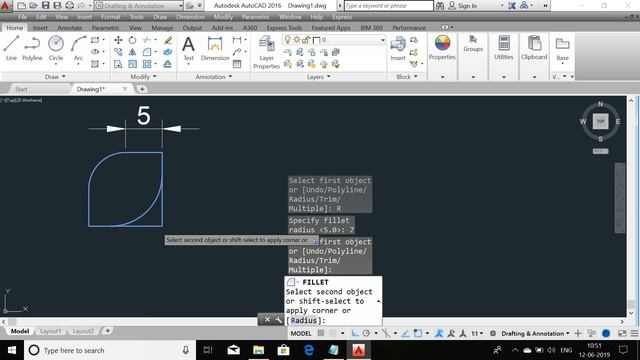Select the Text annotation tool
The width and height of the screenshot is (640, 360).
coord(188,48)
